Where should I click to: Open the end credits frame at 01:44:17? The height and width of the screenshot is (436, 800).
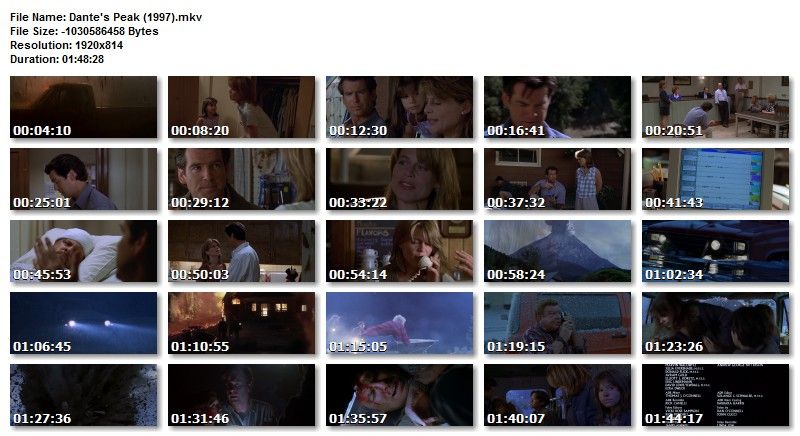(x=715, y=395)
